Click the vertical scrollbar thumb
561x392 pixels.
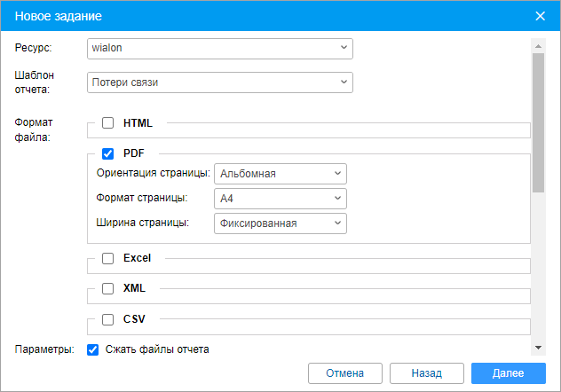pos(538,123)
